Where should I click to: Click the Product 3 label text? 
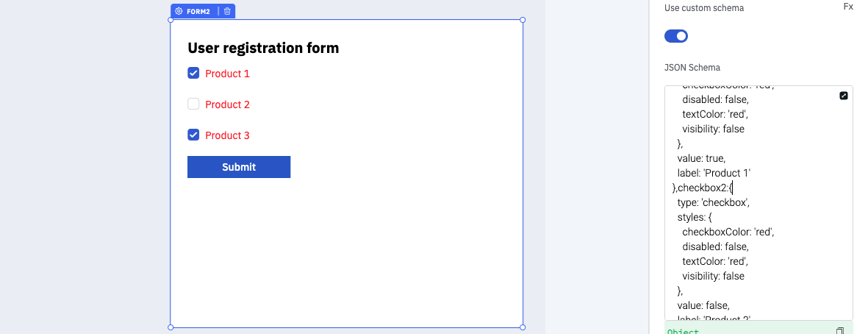(x=228, y=135)
